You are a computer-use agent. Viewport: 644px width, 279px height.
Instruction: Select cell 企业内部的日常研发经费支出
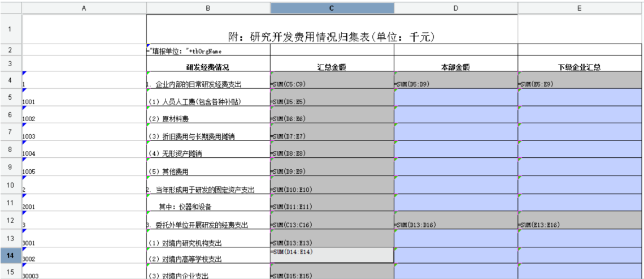208,79
